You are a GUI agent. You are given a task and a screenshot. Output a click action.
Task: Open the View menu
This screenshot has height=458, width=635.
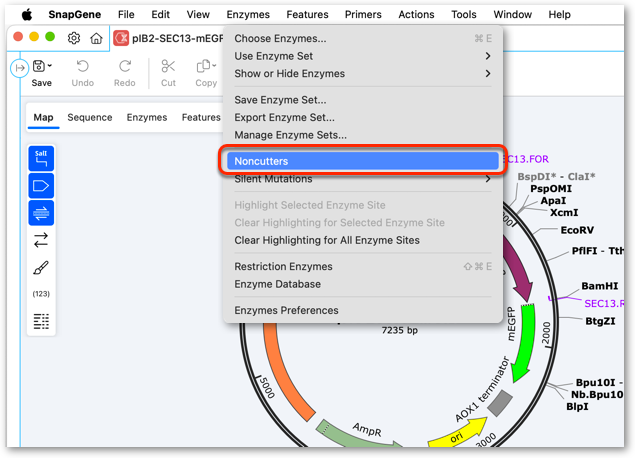click(198, 15)
